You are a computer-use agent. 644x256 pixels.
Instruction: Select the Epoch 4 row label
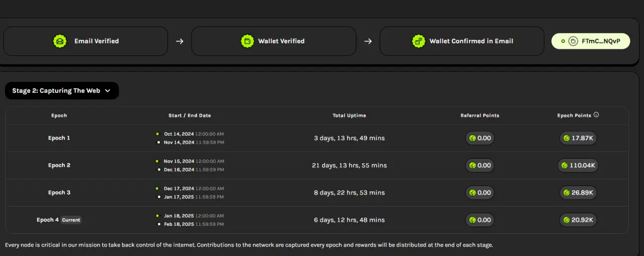point(48,220)
